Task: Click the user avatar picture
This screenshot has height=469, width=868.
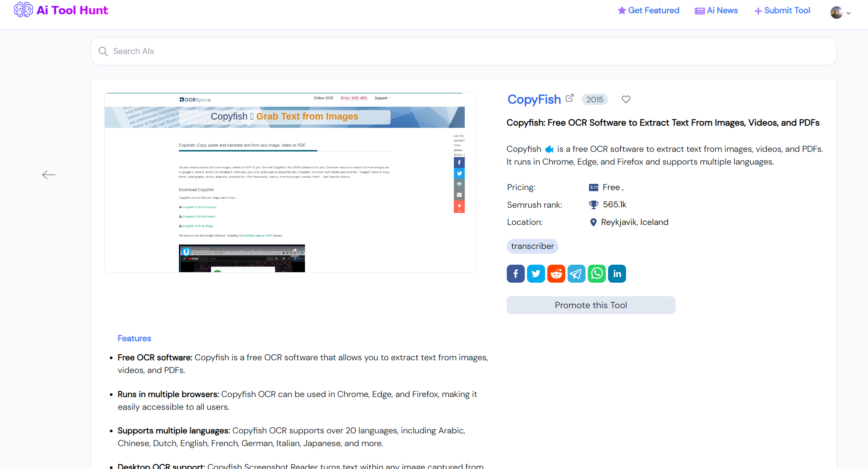Action: pyautogui.click(x=836, y=13)
